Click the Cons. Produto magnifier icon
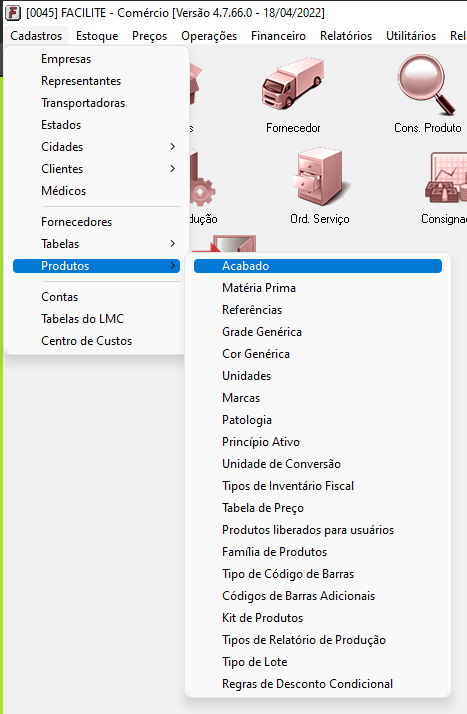Screen dimensions: 467x714 click(426, 85)
